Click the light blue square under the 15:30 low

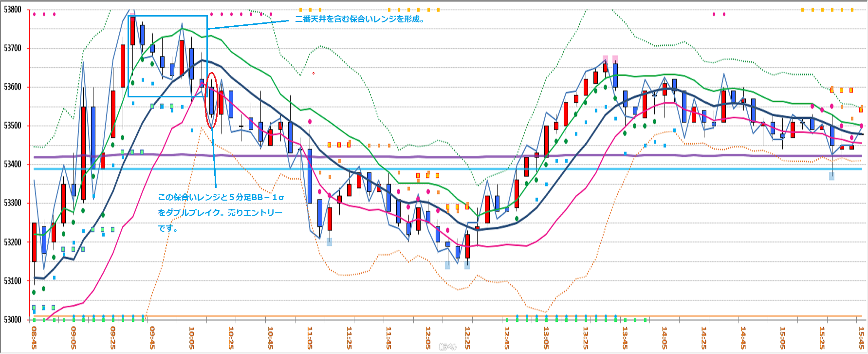pyautogui.click(x=831, y=176)
